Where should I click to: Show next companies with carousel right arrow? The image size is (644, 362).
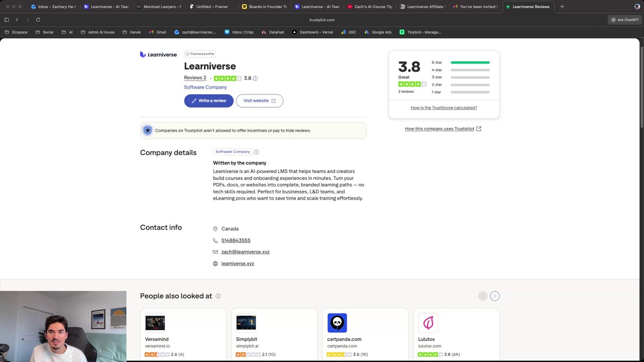click(495, 296)
